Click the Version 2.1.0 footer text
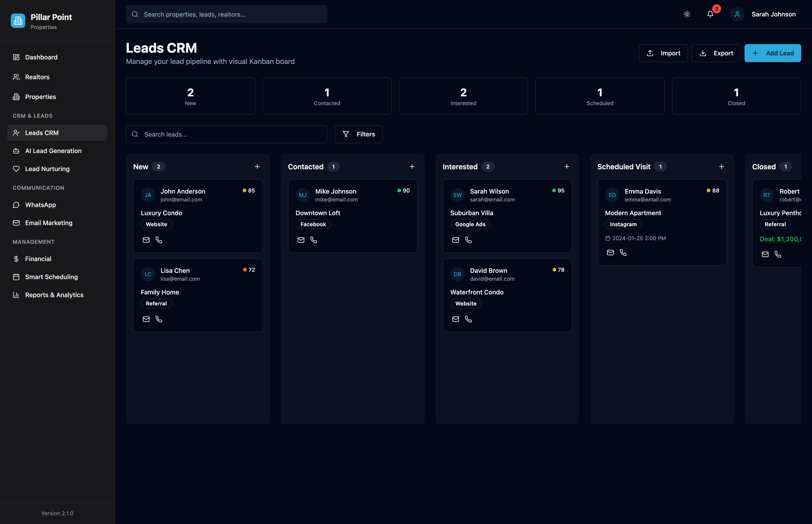 pyautogui.click(x=57, y=513)
